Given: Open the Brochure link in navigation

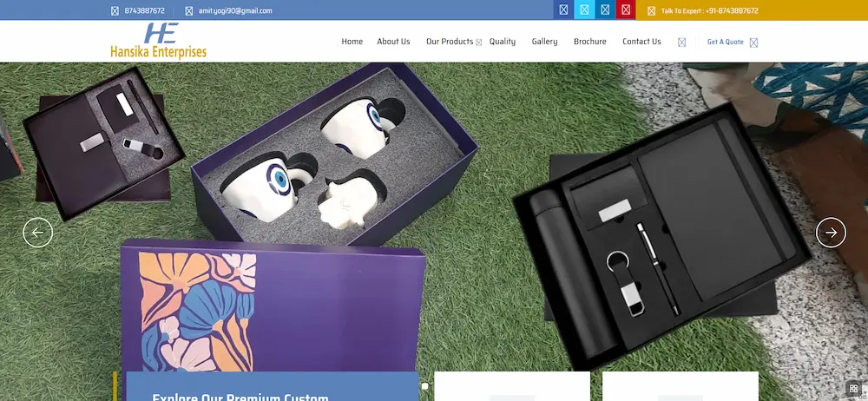Looking at the screenshot, I should click(x=590, y=42).
